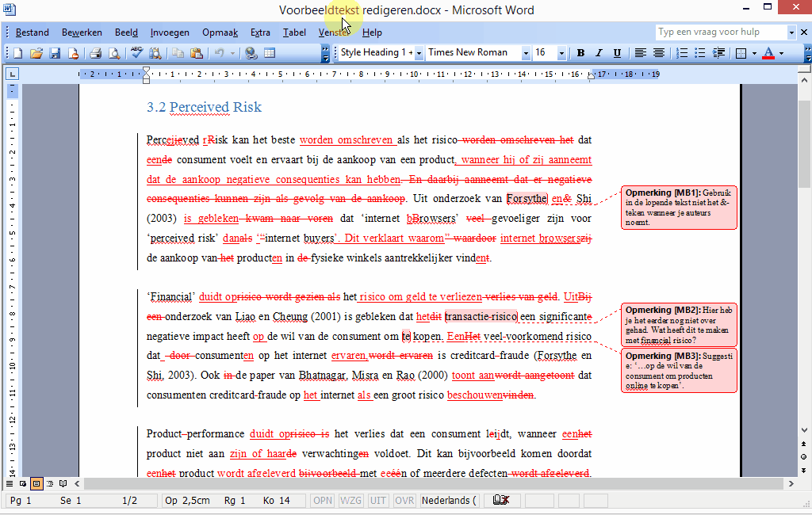812x515 pixels.
Task: Click the document Permission icon
Action: coord(73,53)
